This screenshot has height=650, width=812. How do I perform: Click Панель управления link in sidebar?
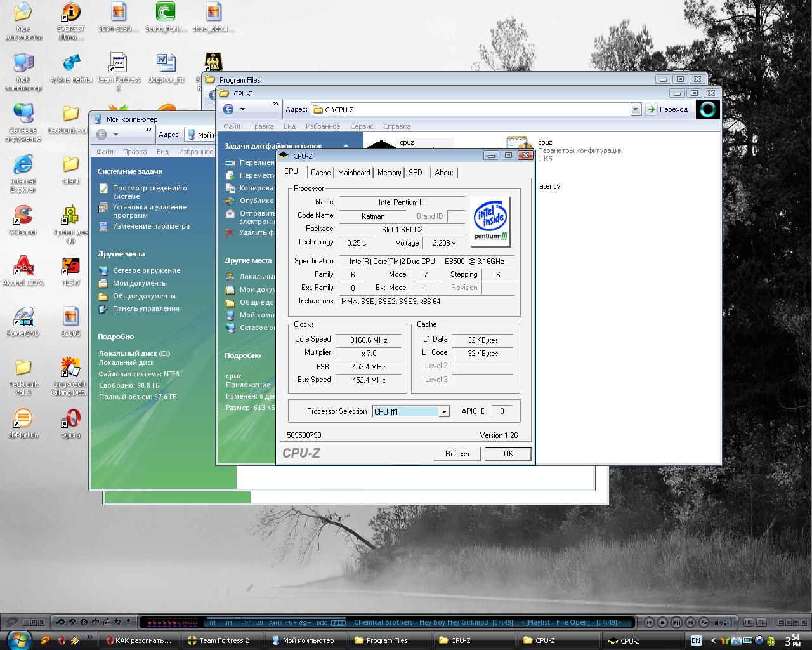click(x=146, y=308)
